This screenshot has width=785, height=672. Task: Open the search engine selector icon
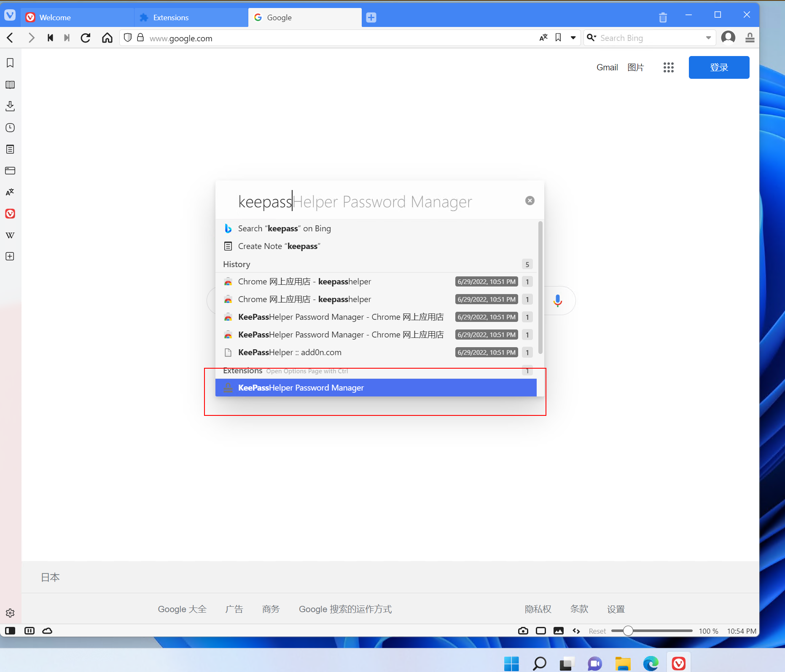tap(591, 37)
